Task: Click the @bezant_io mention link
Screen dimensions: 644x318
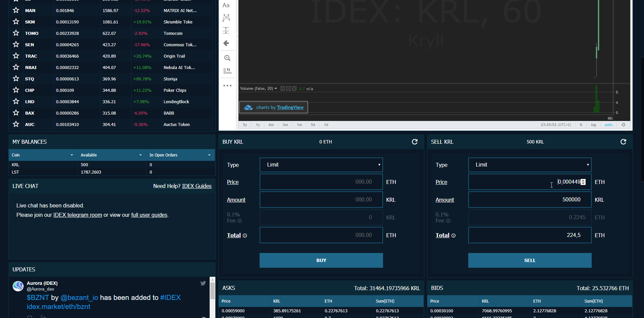Action: coord(79,298)
